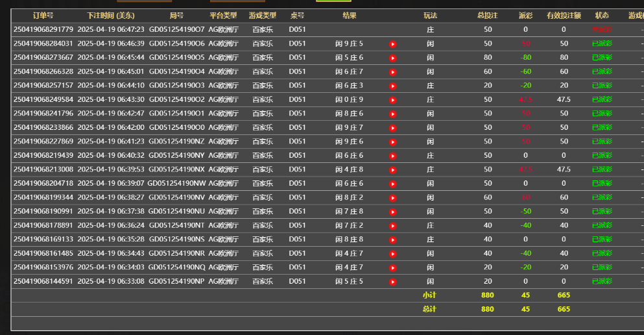Click the 有效投注额 column header

[564, 16]
